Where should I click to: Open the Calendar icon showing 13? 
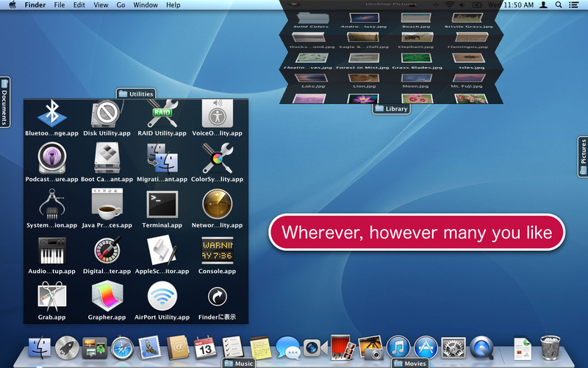[x=205, y=347]
